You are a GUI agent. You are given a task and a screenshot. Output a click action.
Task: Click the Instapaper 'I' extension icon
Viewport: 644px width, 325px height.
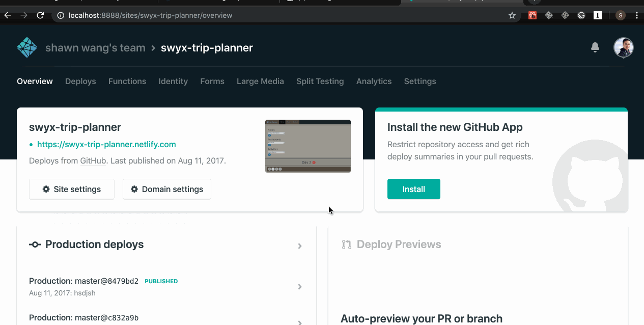pos(598,15)
